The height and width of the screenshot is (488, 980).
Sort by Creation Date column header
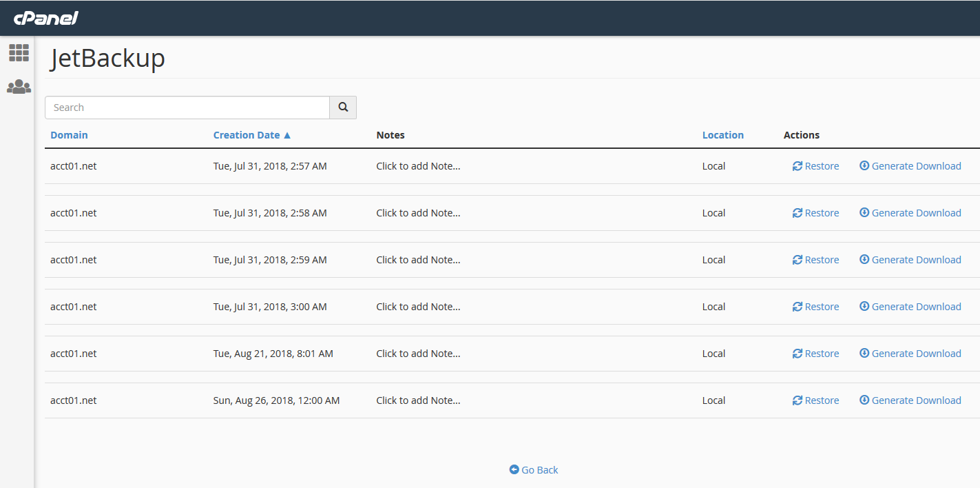[252, 135]
